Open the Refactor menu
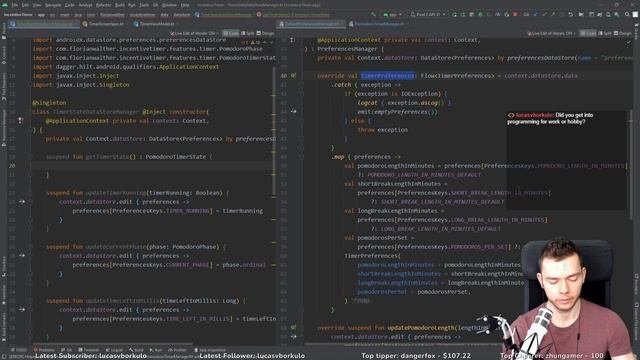This screenshot has width=640, height=360. point(103,5)
